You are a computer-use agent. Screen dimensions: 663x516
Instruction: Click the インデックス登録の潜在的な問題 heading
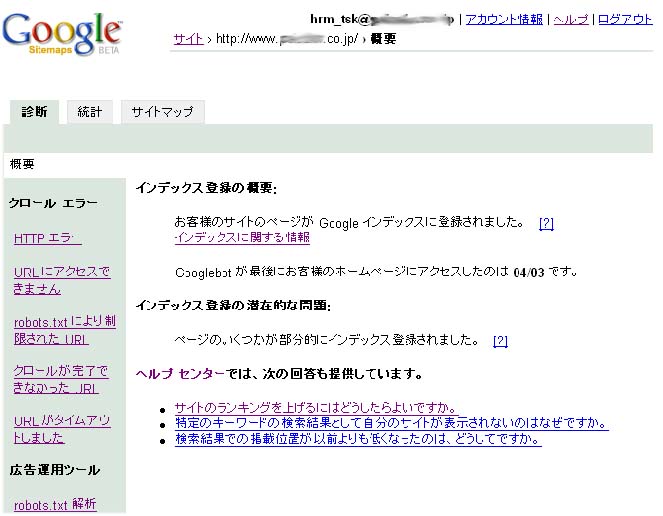(x=233, y=305)
